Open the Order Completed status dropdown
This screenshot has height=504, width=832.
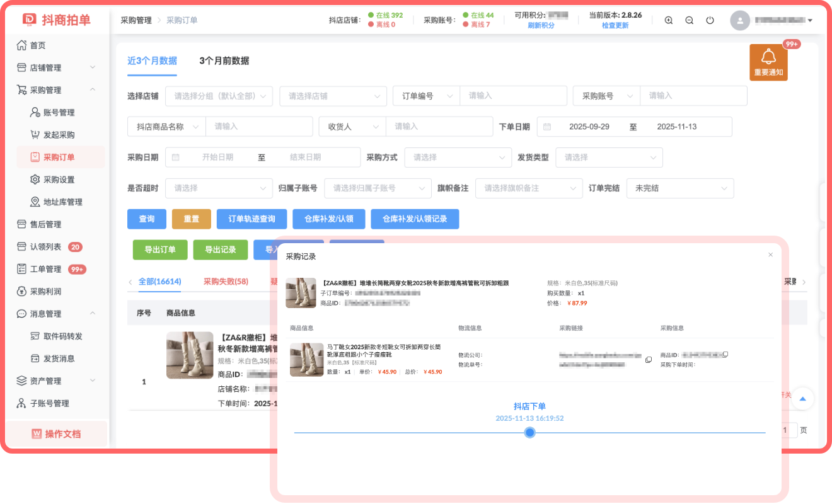pos(679,188)
